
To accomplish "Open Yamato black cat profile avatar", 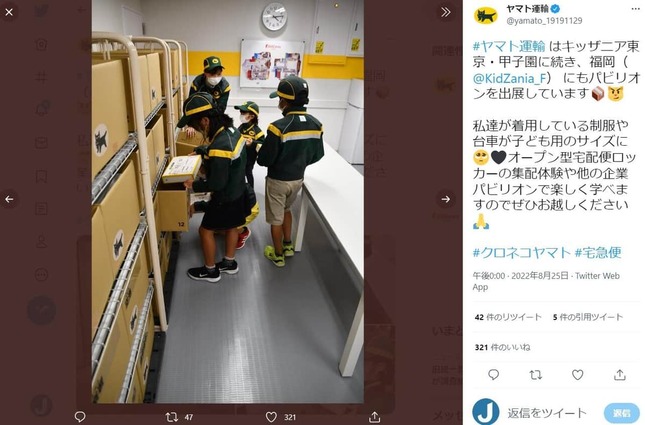I will point(486,16).
